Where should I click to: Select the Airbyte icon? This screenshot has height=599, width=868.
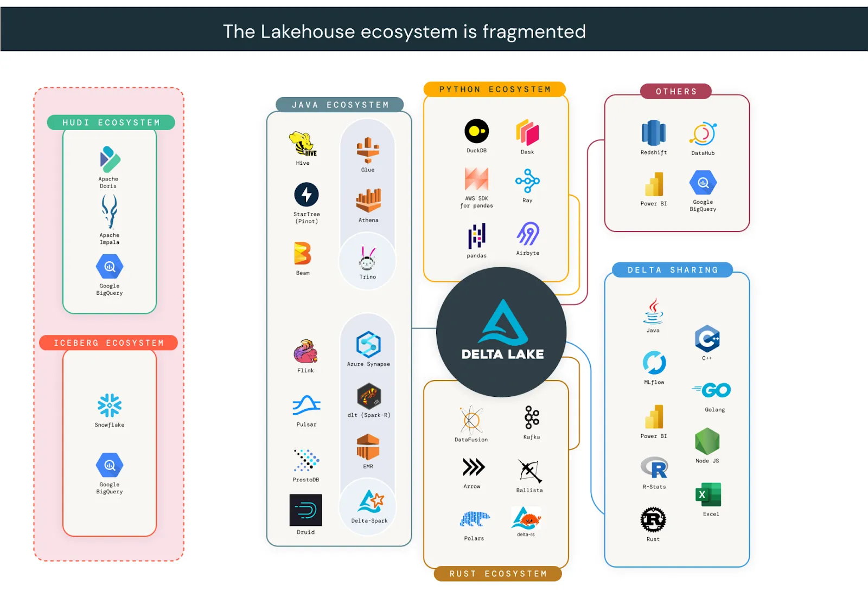[x=528, y=234]
